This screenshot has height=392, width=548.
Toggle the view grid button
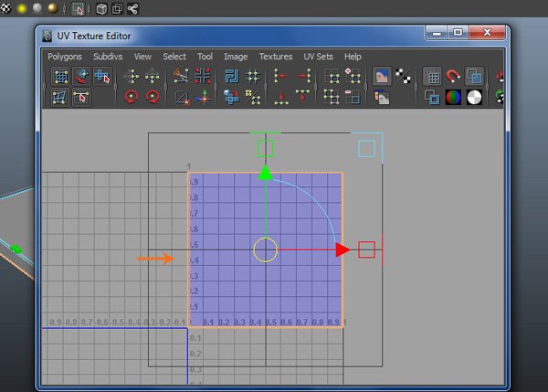pos(432,76)
